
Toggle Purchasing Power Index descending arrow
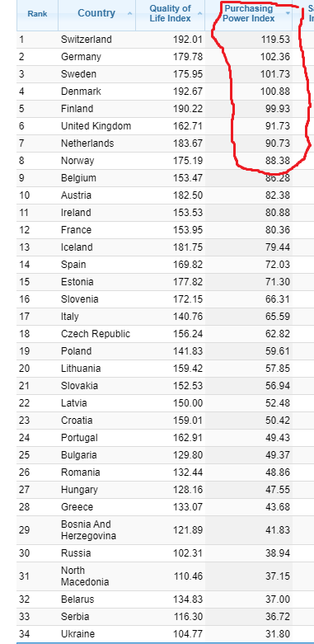click(288, 13)
